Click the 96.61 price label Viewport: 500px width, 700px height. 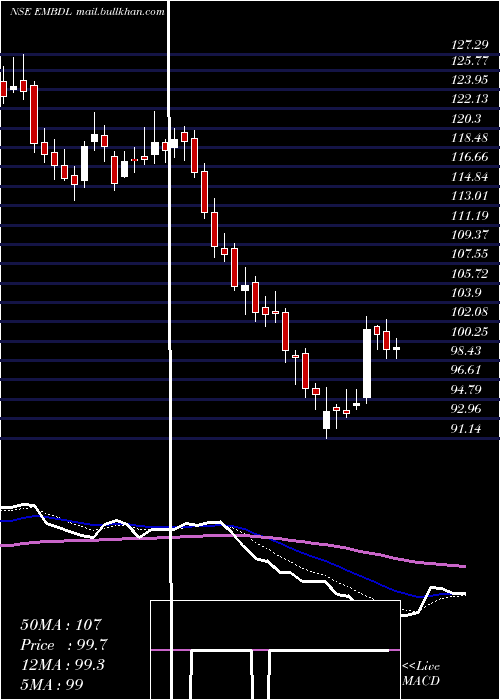tap(466, 371)
